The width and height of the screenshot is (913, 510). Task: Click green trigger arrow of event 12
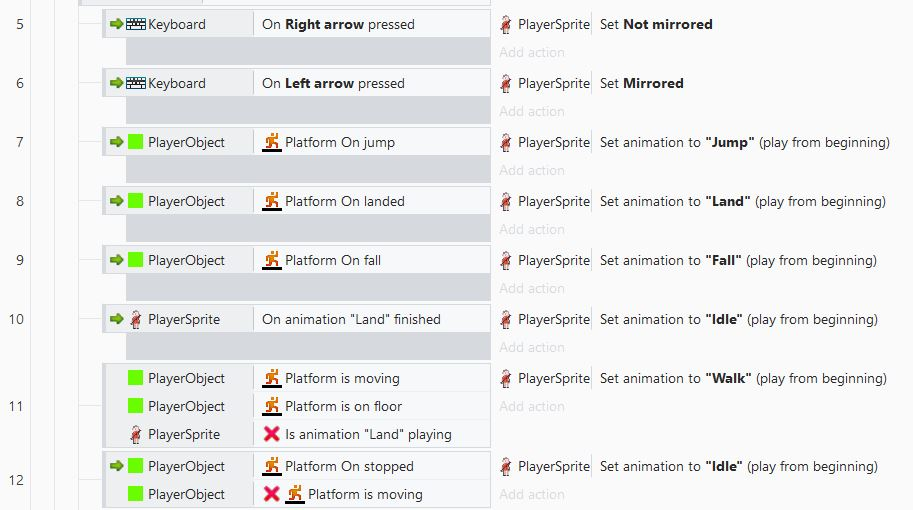pyautogui.click(x=116, y=466)
